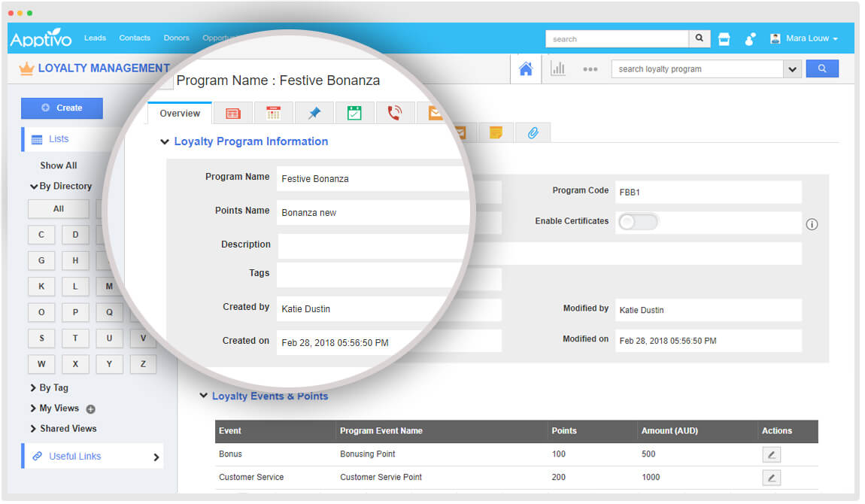Viewport: 865px width, 504px height.
Task: Filter directory by letter Z
Action: (144, 366)
